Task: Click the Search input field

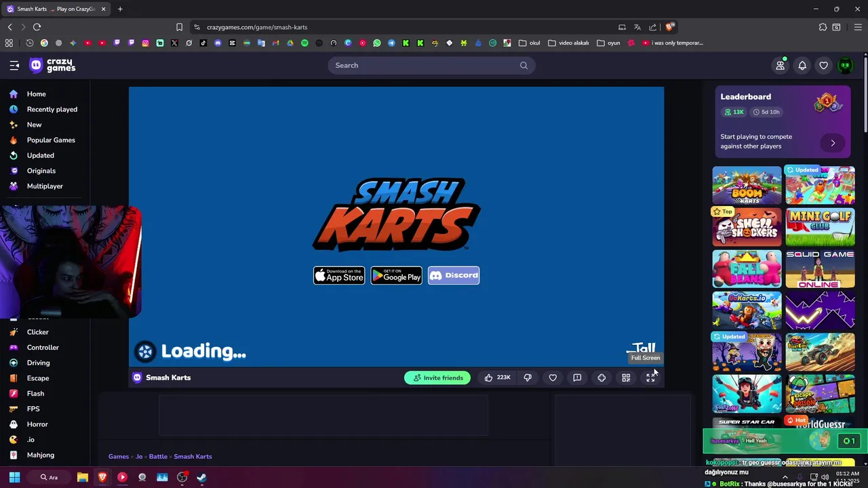Action: 431,65
